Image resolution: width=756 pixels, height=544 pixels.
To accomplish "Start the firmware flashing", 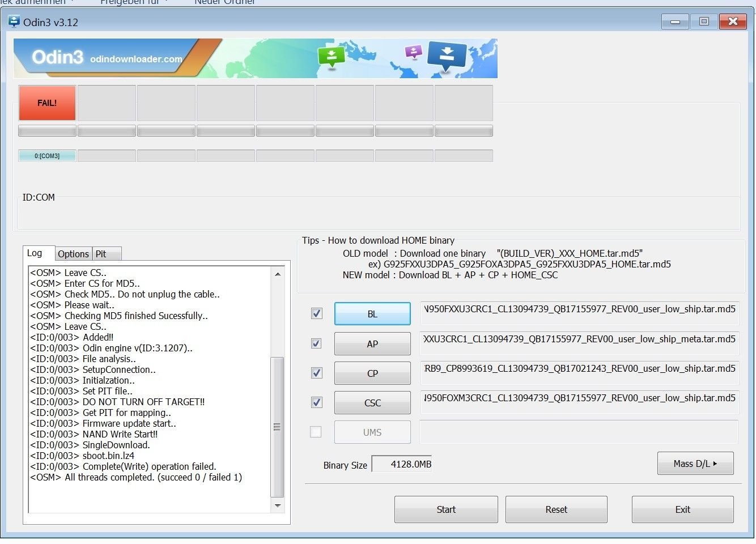I will pos(446,509).
